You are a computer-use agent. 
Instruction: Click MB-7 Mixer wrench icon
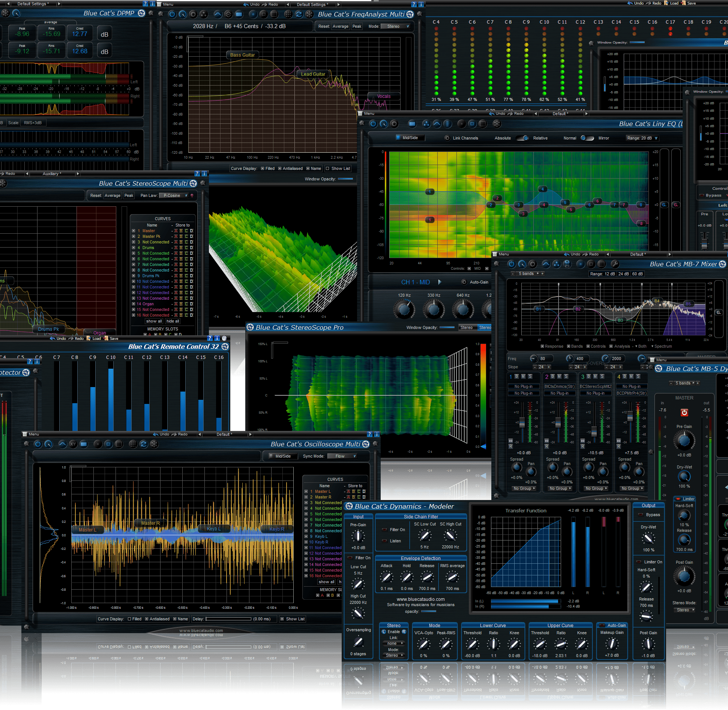click(x=614, y=264)
